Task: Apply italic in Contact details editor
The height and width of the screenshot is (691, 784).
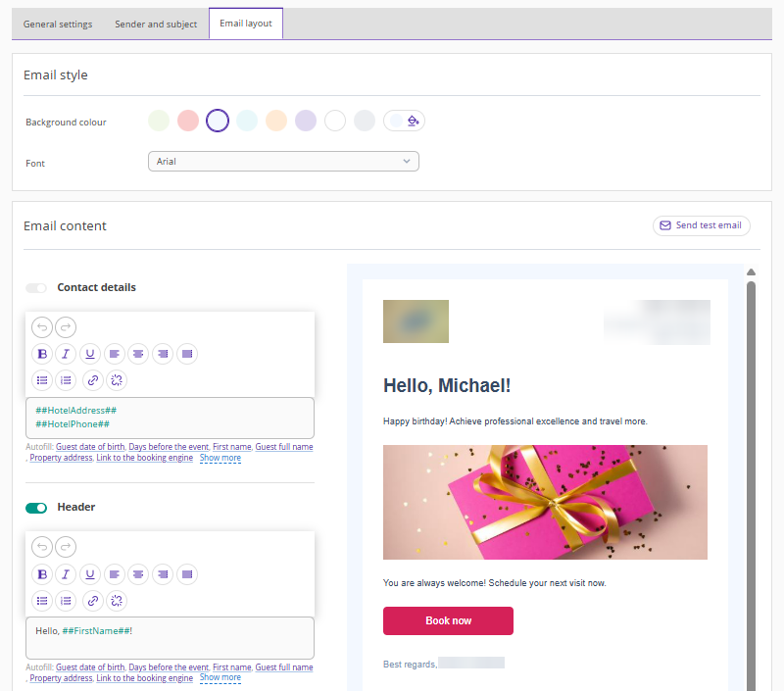Action: click(66, 354)
